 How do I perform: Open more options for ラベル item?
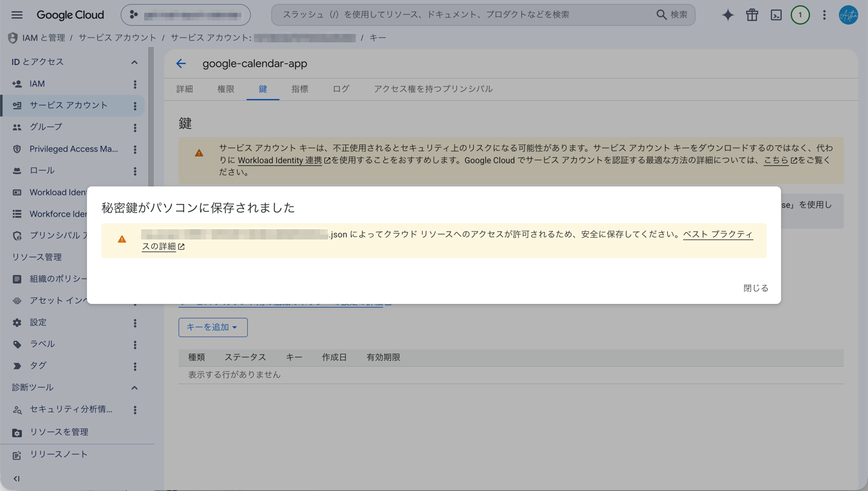pos(135,345)
